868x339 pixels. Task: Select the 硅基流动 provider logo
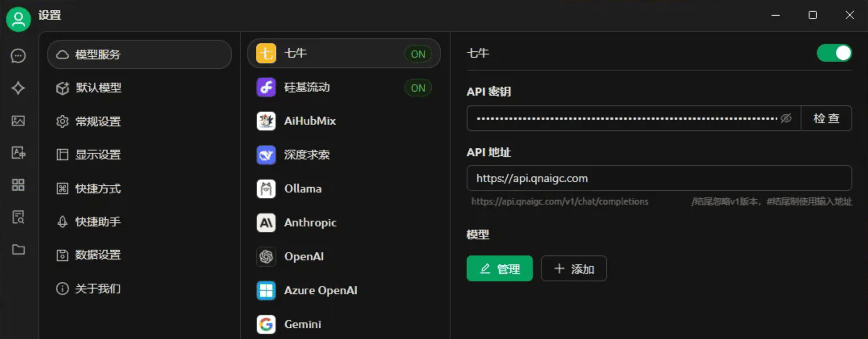tap(266, 87)
